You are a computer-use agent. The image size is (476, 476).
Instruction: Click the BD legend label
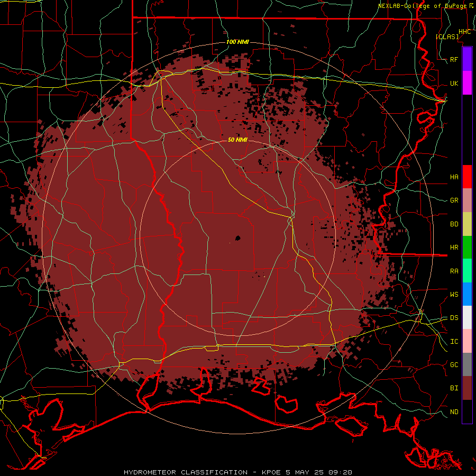(454, 224)
